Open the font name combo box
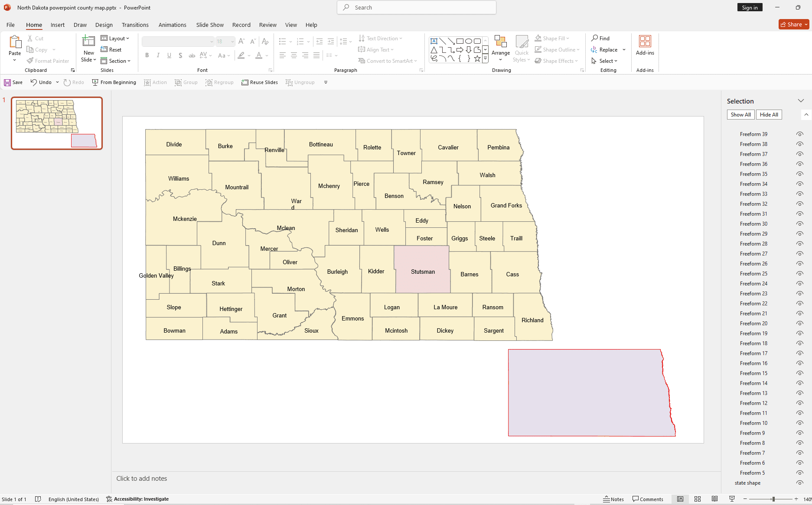 (x=178, y=42)
